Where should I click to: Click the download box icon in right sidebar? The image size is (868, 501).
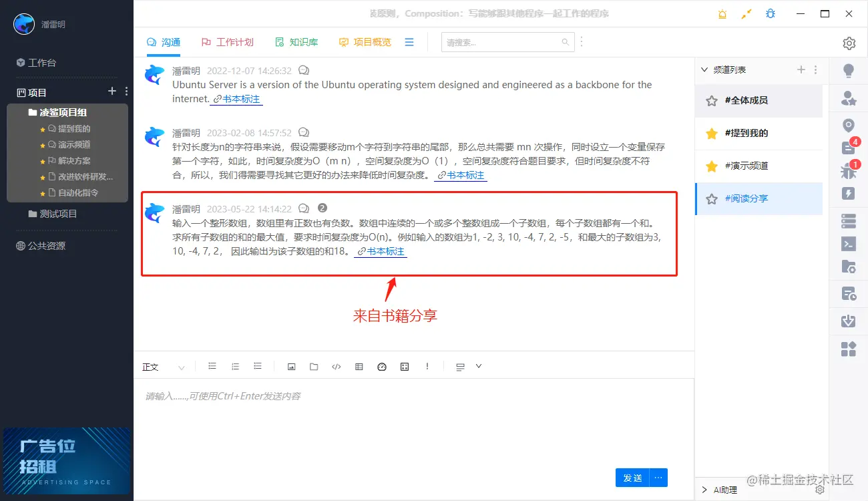849,321
